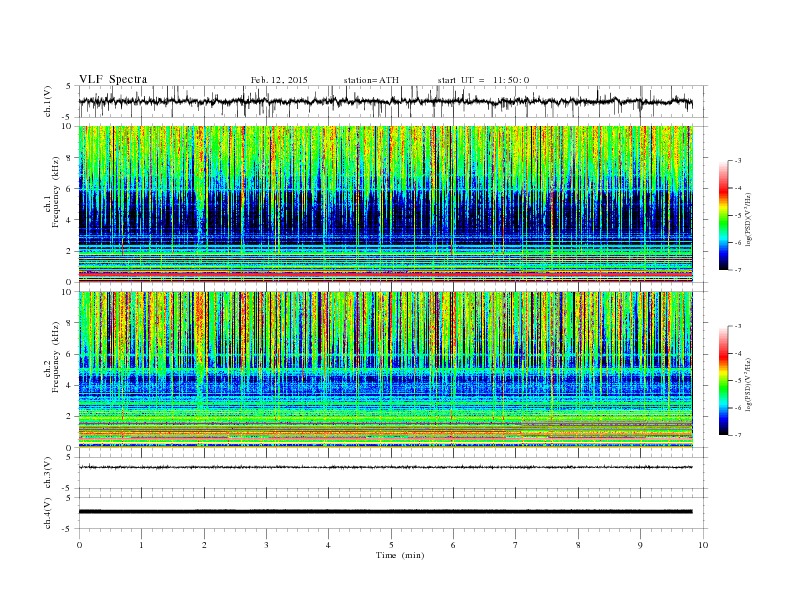Click time axis tick label "1"
The height and width of the screenshot is (612, 792).
tap(141, 545)
